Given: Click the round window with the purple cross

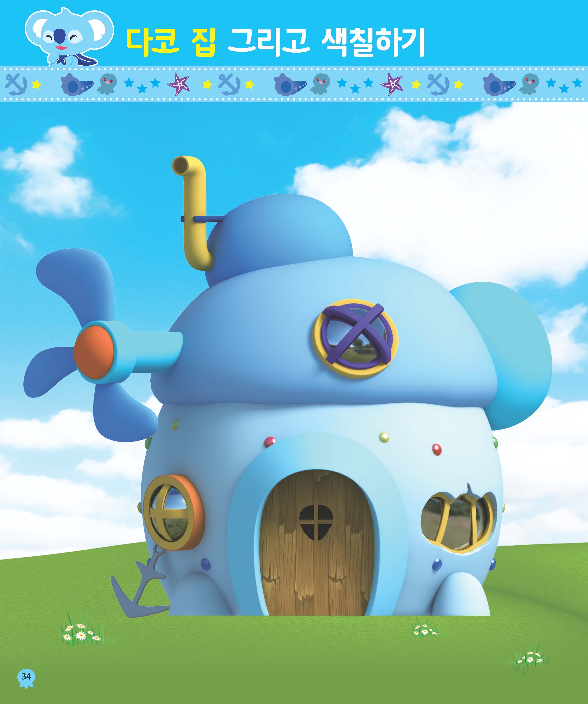Looking at the screenshot, I should [x=355, y=339].
